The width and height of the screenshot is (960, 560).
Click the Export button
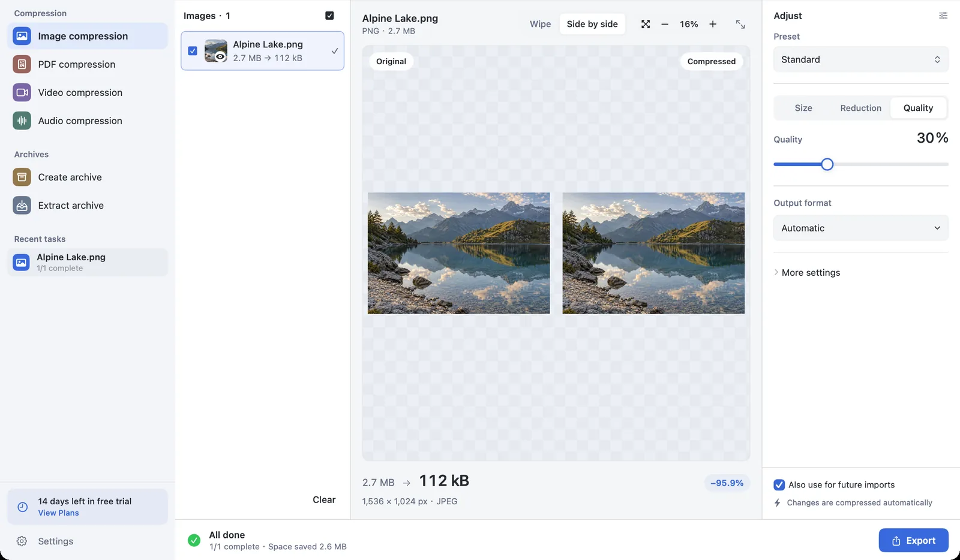(x=913, y=540)
